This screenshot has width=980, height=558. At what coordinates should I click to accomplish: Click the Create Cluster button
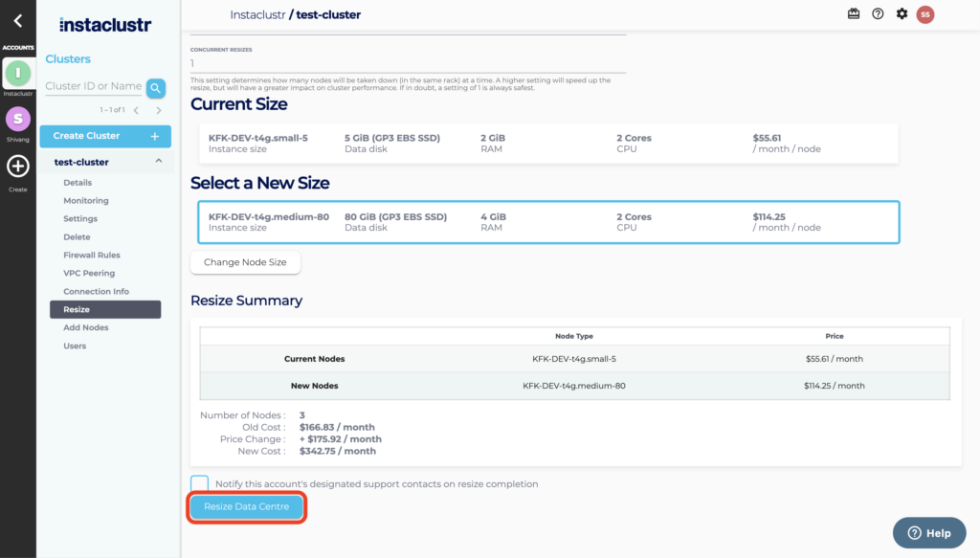point(105,136)
